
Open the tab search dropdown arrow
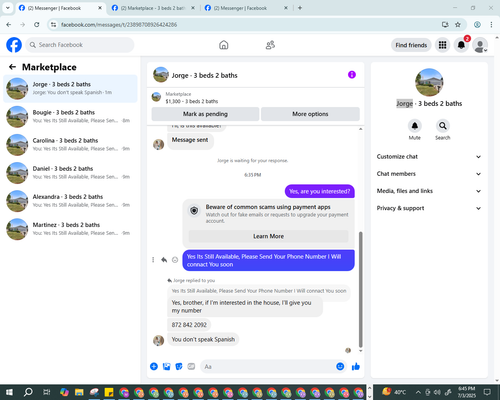coord(7,8)
